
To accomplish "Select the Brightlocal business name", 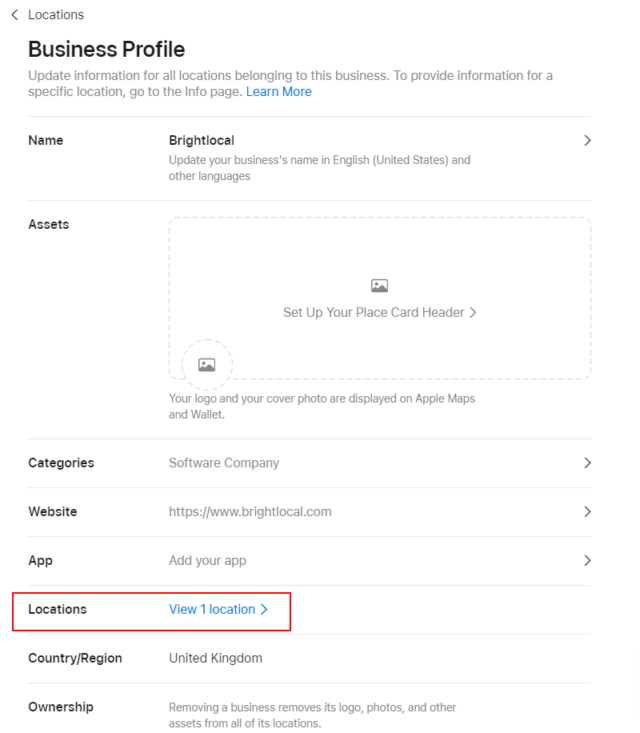I will pos(201,141).
